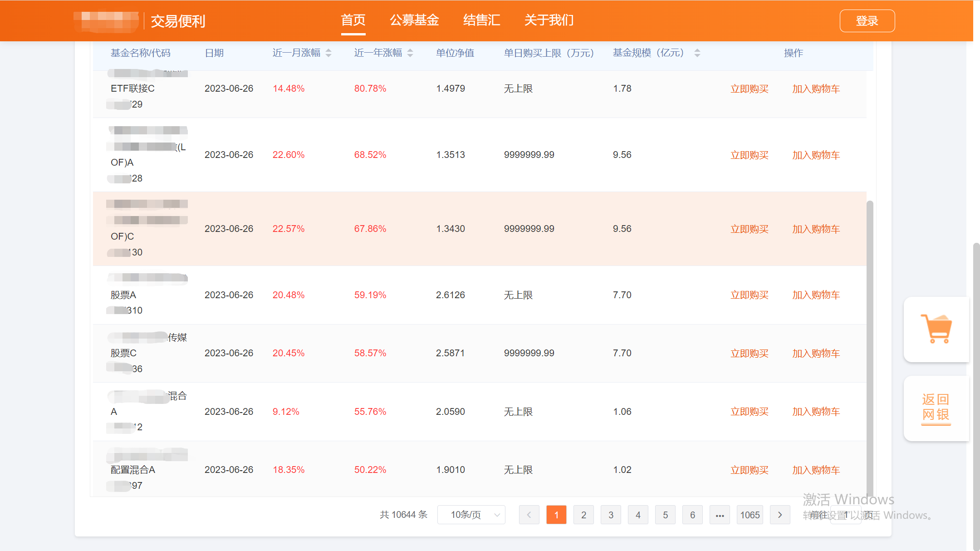Go to previous page arrow
Image resolution: width=980 pixels, height=551 pixels.
tap(529, 515)
